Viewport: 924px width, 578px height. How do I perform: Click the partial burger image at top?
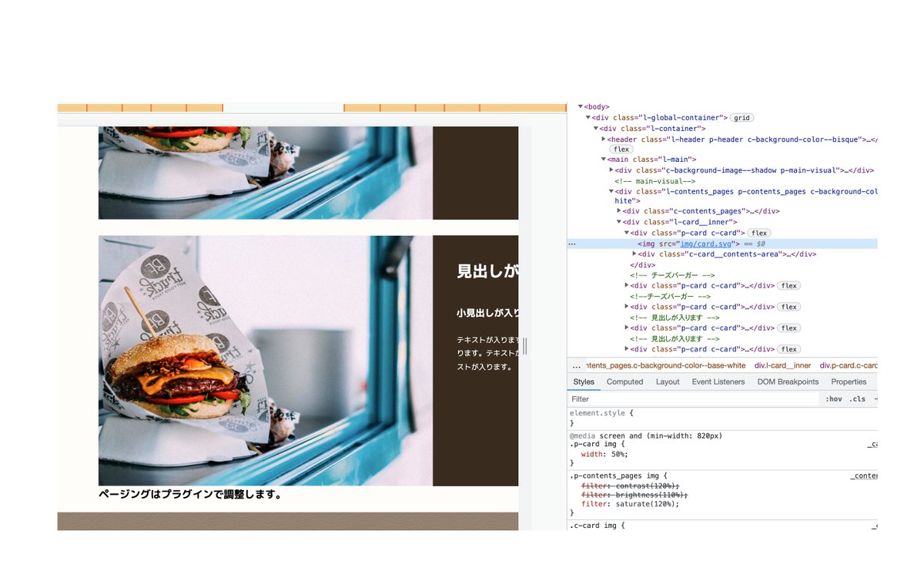tap(266, 173)
